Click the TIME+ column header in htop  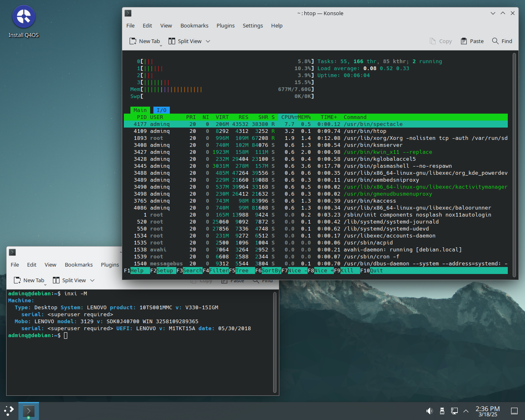(x=329, y=117)
